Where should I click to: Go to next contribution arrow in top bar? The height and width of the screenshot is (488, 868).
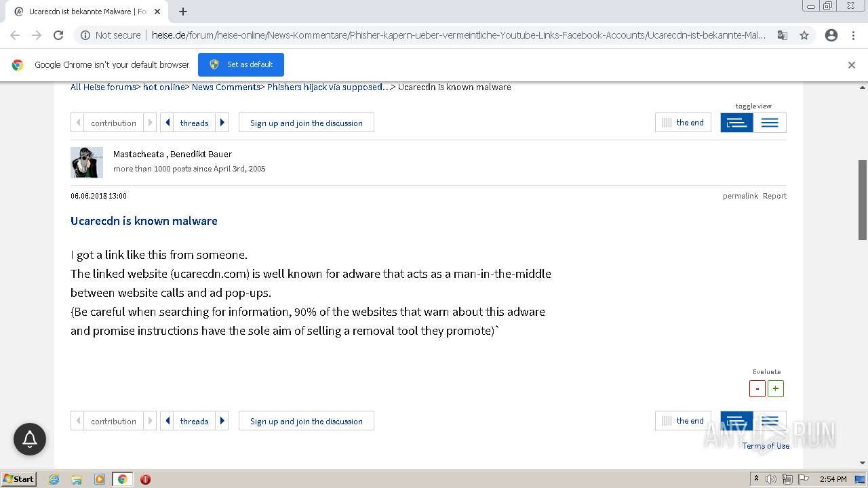pos(150,123)
